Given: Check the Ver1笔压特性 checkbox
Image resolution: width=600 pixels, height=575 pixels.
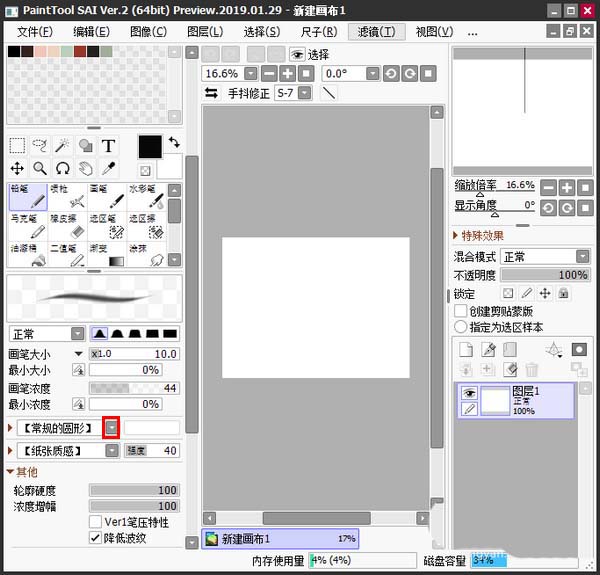Looking at the screenshot, I should (95, 522).
